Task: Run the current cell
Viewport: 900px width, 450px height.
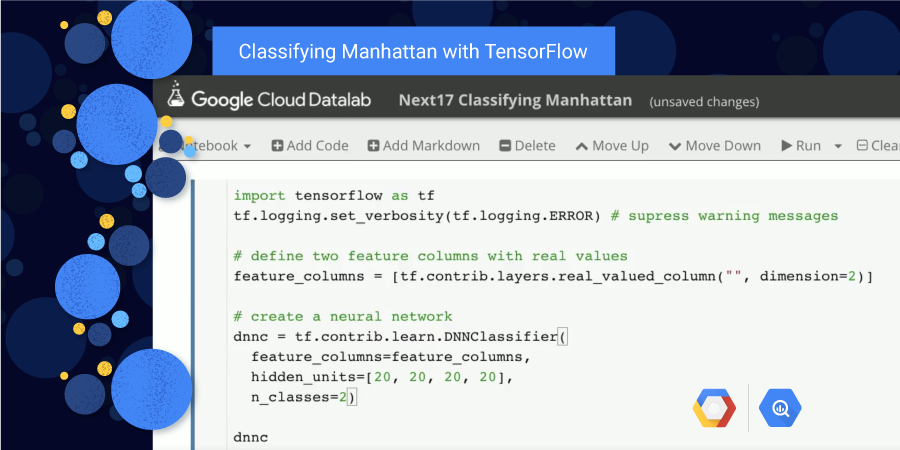Action: (x=801, y=146)
